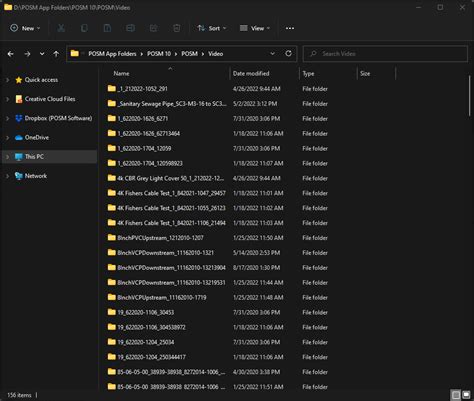Click the Delete trash icon
474x401 pixels.
pyautogui.click(x=177, y=28)
